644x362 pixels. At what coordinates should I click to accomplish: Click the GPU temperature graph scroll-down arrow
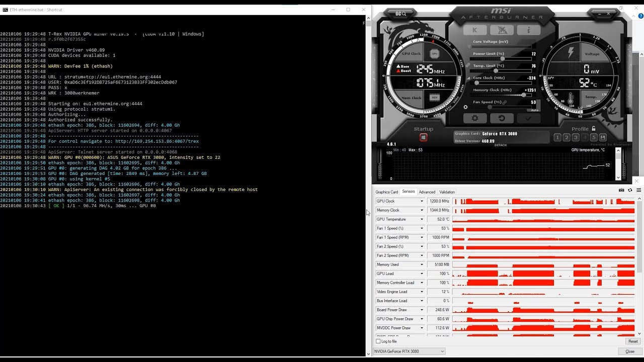tap(619, 177)
